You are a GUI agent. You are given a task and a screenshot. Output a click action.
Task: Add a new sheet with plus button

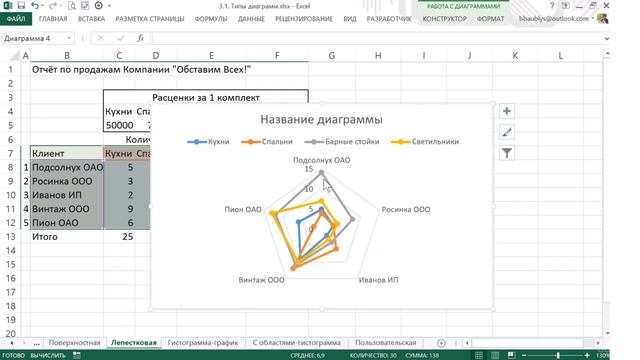coord(441,343)
